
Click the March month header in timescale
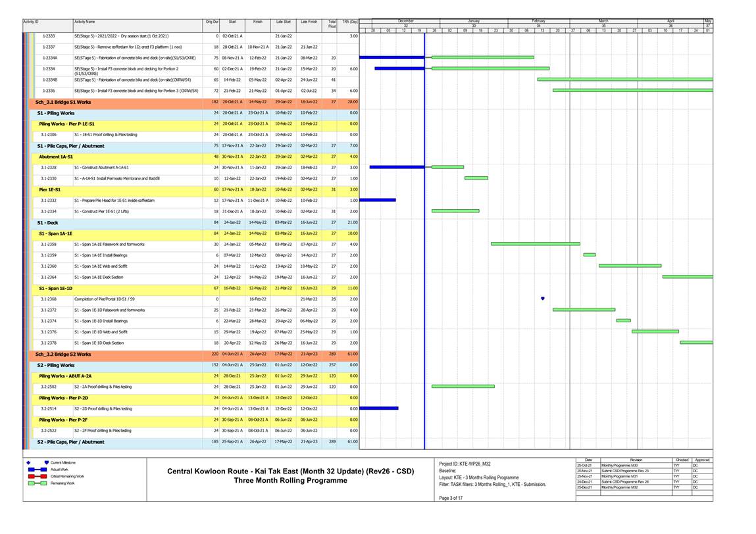603,21
